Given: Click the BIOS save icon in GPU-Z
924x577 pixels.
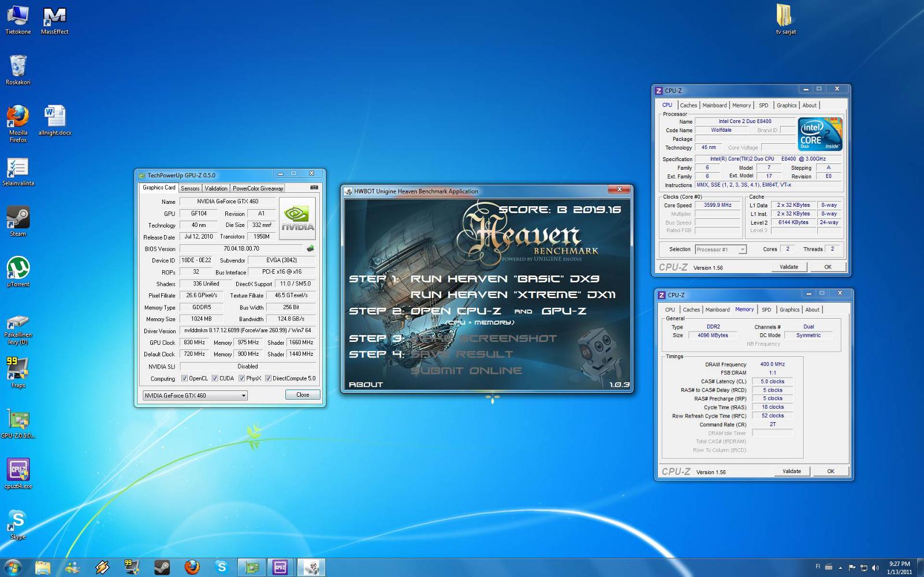Looking at the screenshot, I should [x=310, y=248].
